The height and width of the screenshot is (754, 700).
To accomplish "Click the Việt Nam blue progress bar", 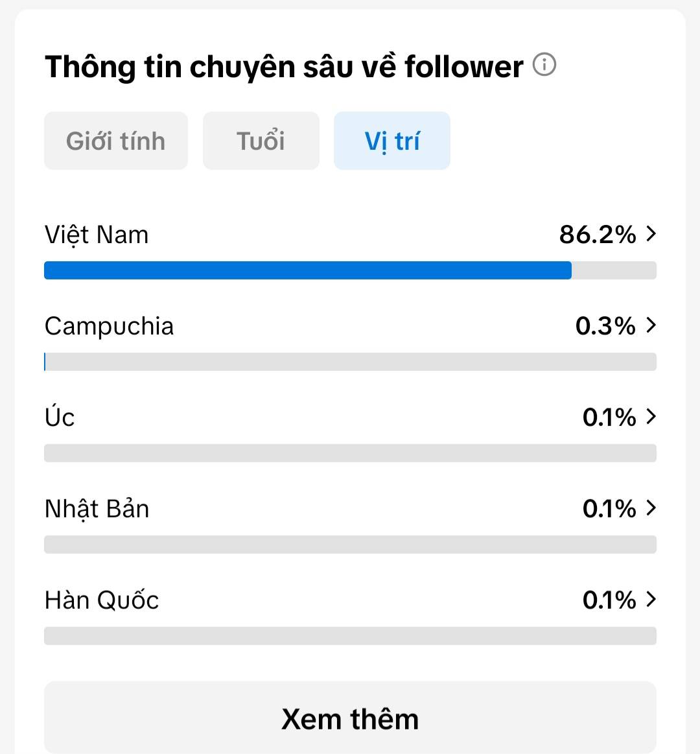I will [x=308, y=270].
